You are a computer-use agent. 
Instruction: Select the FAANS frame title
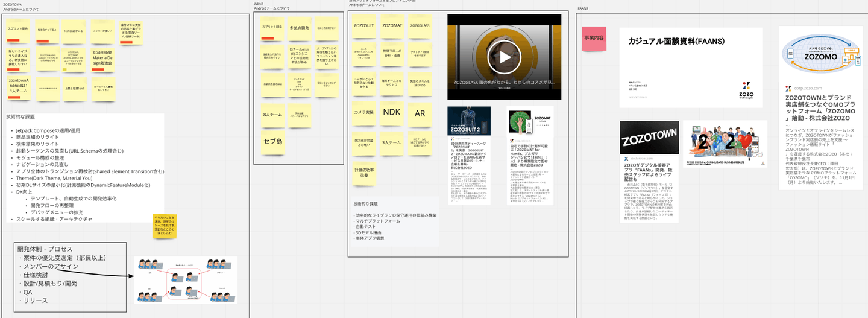click(583, 9)
